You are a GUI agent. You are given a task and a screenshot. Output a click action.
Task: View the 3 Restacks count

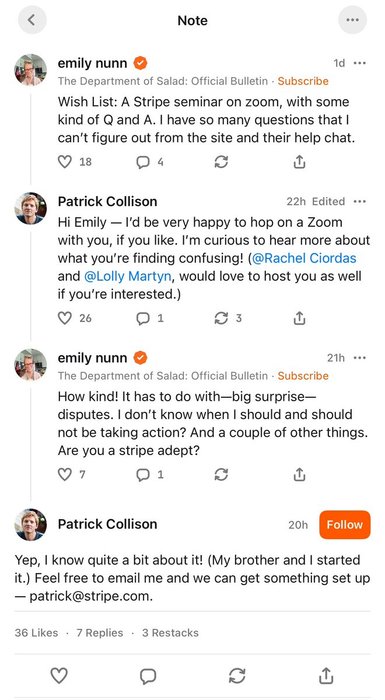tap(170, 633)
